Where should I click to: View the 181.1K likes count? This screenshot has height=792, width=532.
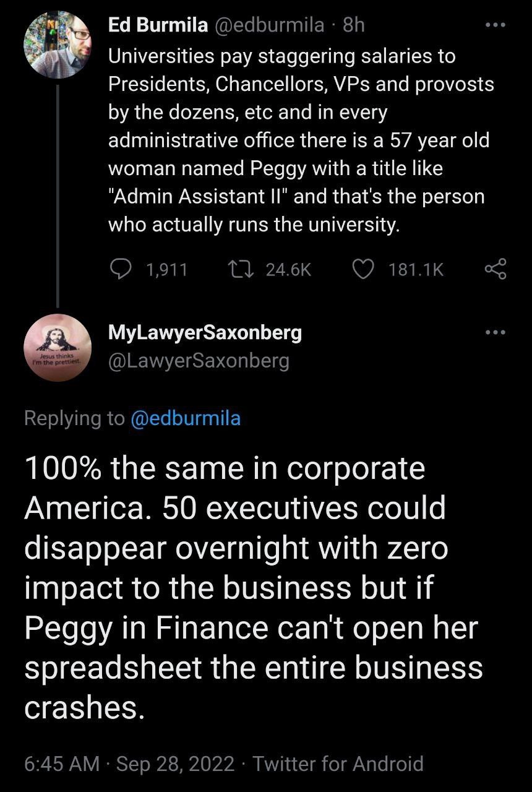[416, 269]
